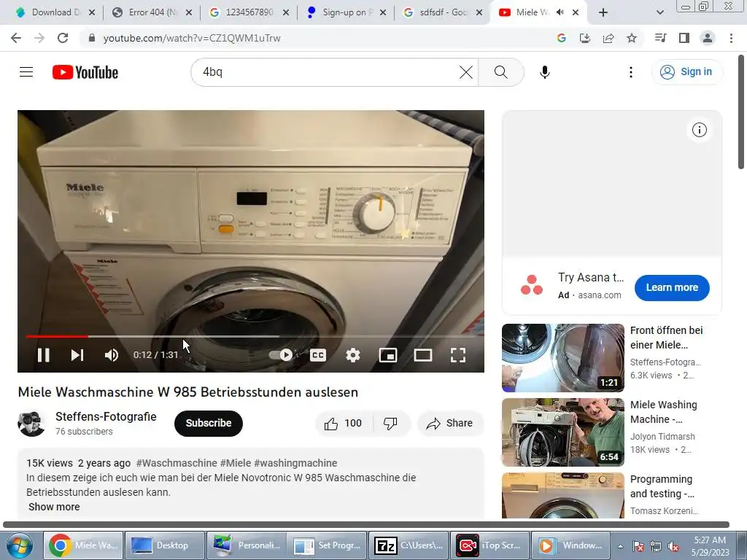This screenshot has height=560, width=747.
Task: Click the horizontal page scrollbar
Action: (366, 524)
